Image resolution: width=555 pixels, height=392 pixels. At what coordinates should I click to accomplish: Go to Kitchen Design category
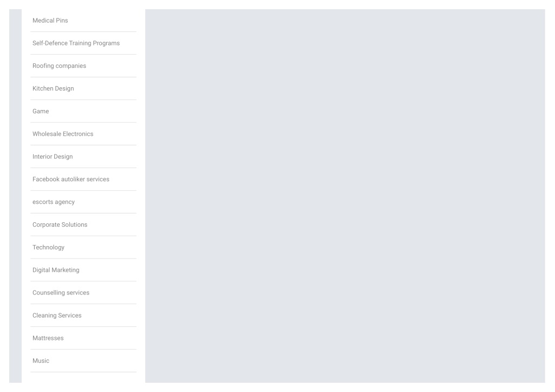pos(53,88)
